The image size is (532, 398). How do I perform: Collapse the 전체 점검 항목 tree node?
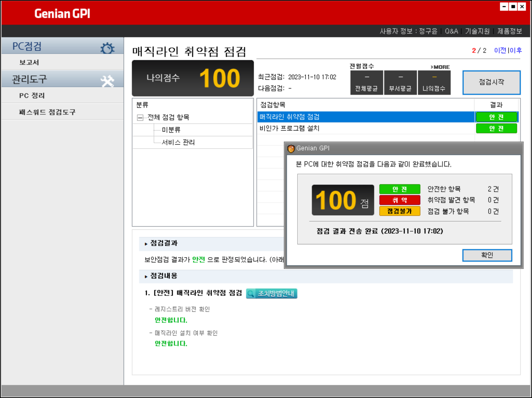pyautogui.click(x=140, y=118)
